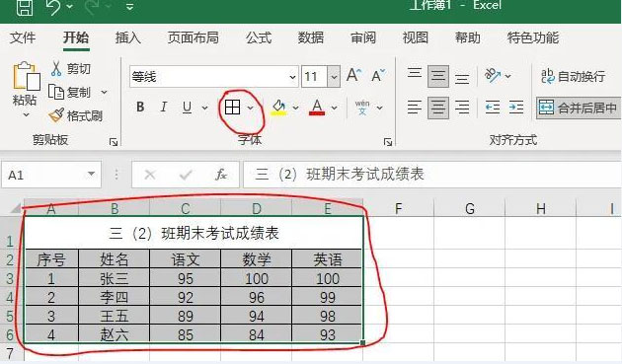Click the Save icon in the title bar
The width and height of the screenshot is (622, 364).
(x=25, y=7)
